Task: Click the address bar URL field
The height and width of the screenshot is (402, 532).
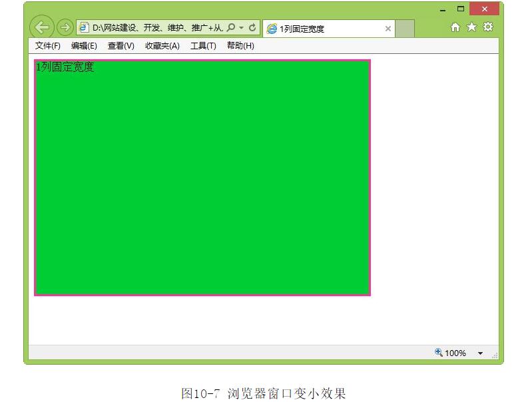Action: (x=156, y=28)
